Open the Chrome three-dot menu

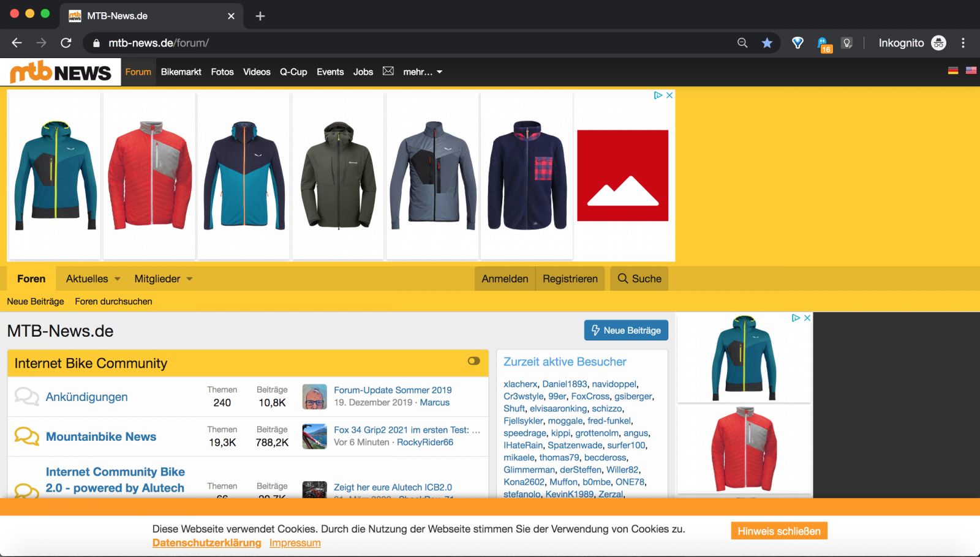(x=963, y=43)
